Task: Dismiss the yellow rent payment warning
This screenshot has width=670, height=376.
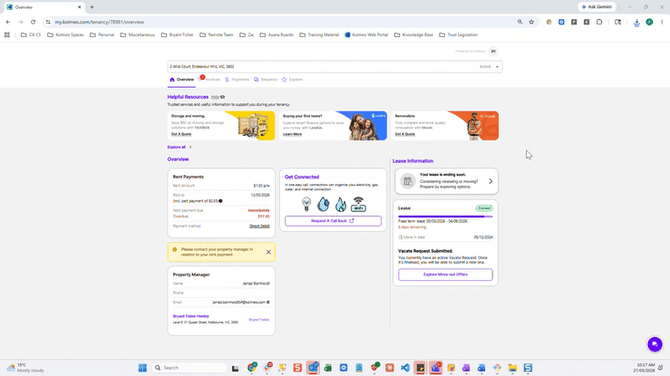Action: pyautogui.click(x=268, y=252)
